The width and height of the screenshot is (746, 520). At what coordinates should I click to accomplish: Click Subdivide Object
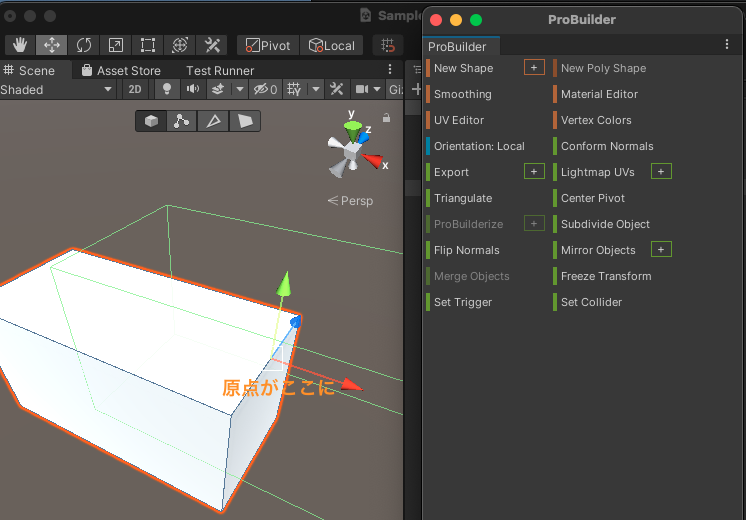[605, 224]
